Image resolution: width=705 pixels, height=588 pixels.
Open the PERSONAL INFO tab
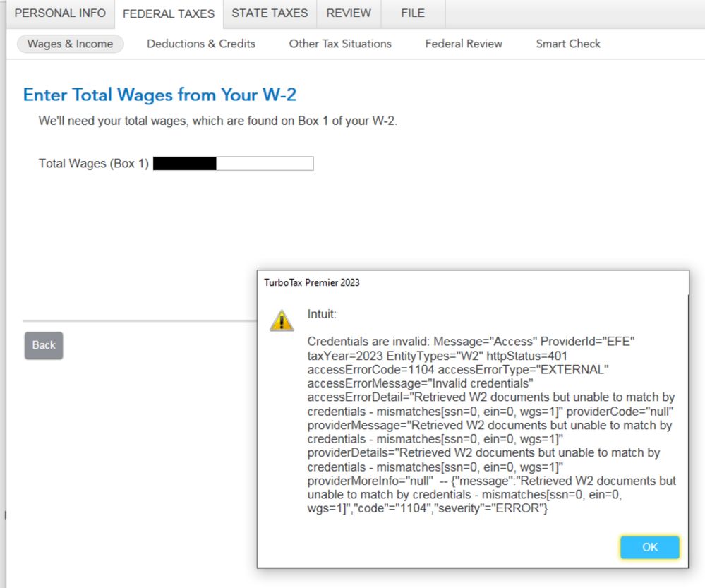[60, 13]
